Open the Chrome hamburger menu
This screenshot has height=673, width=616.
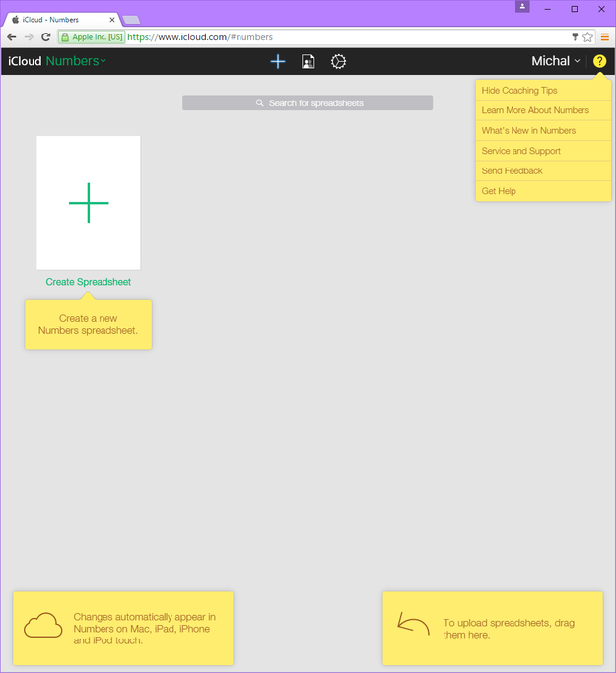[605, 37]
